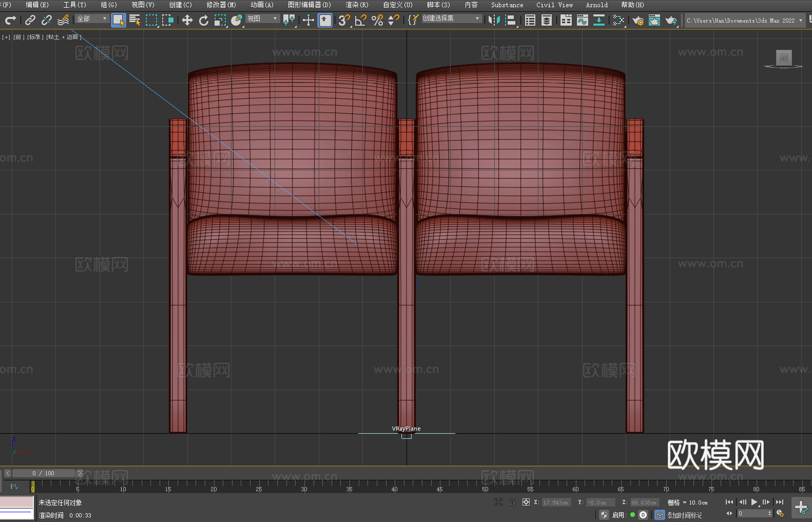
Task: Open the 编辑(E) menu
Action: click(x=37, y=5)
